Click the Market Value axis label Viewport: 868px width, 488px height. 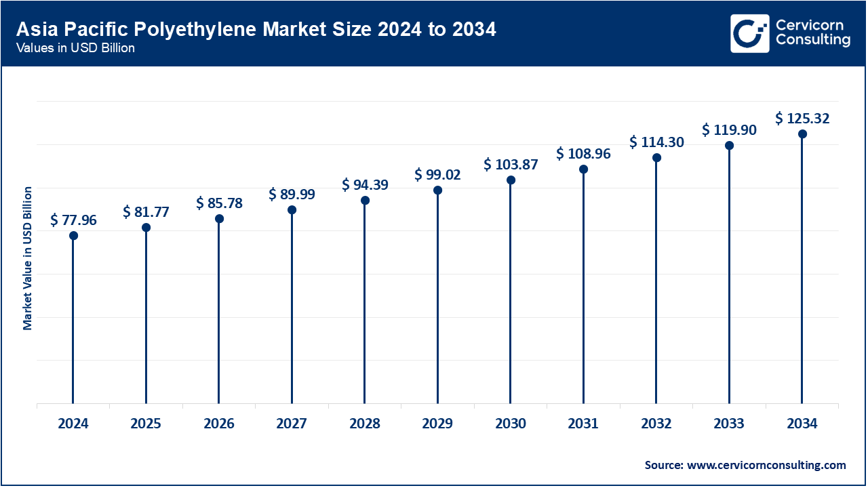[28, 259]
